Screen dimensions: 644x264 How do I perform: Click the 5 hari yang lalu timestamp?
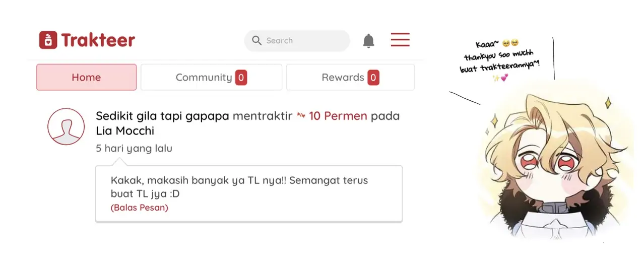[134, 149]
